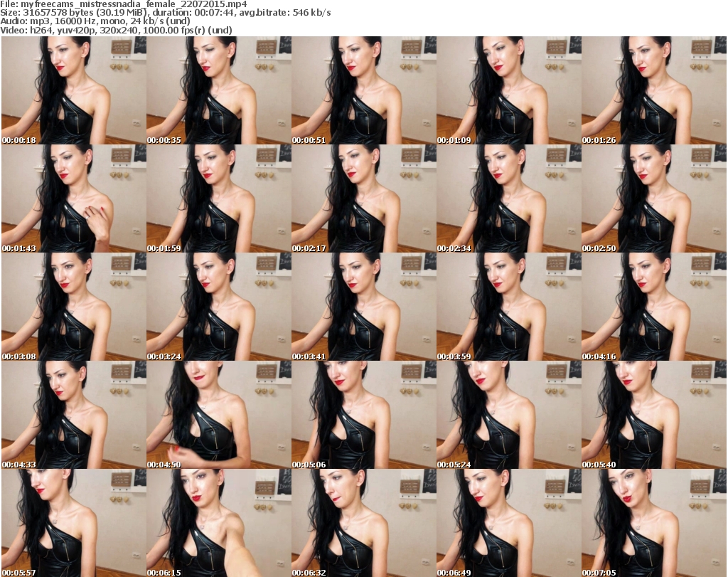Open the frame marked 00:03:41
The image size is (728, 577).
(x=363, y=307)
